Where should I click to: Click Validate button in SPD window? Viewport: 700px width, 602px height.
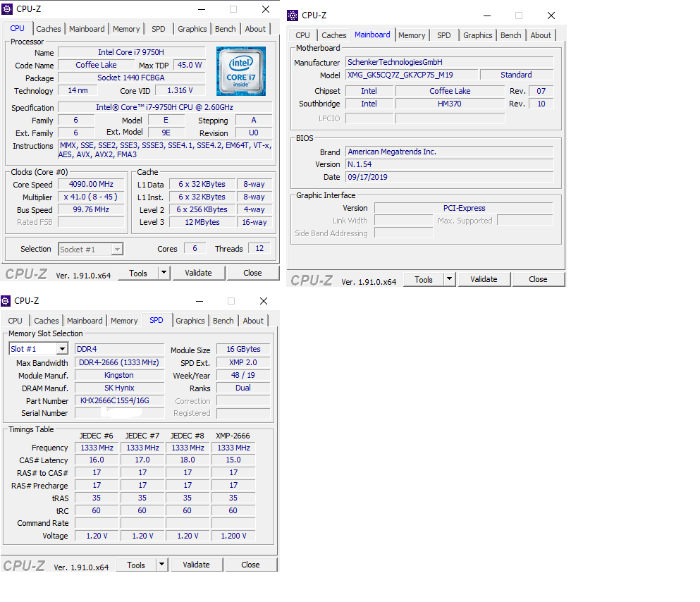[x=196, y=565]
